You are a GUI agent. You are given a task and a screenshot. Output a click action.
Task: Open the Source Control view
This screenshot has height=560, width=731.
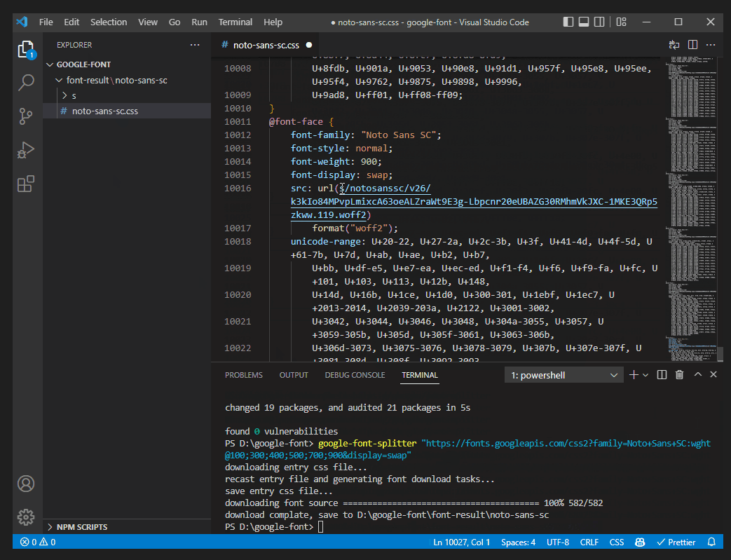[x=26, y=116]
